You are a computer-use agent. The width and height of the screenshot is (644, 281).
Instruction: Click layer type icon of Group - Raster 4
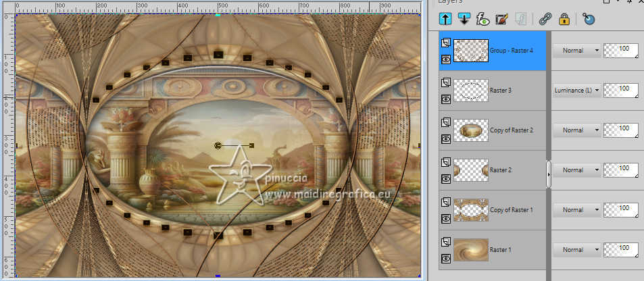(x=445, y=43)
